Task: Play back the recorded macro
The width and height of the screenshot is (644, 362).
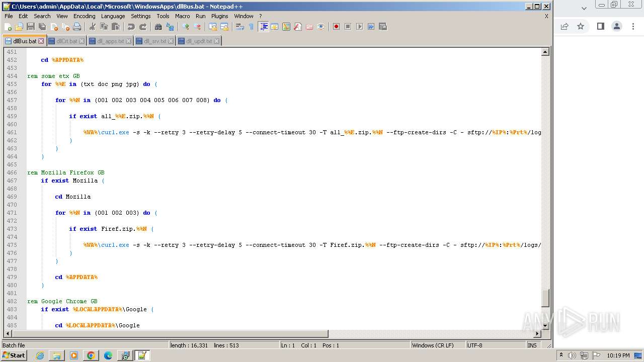Action: pyautogui.click(x=359, y=27)
